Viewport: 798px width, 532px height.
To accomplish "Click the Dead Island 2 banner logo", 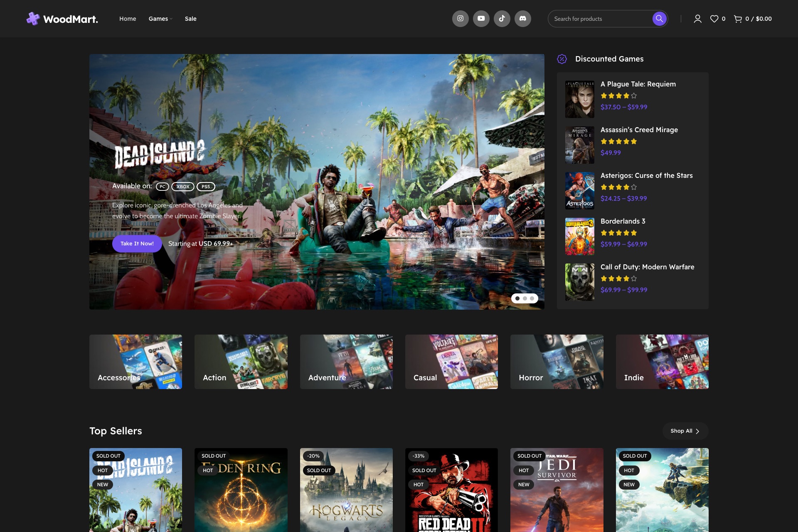I will 160,154.
